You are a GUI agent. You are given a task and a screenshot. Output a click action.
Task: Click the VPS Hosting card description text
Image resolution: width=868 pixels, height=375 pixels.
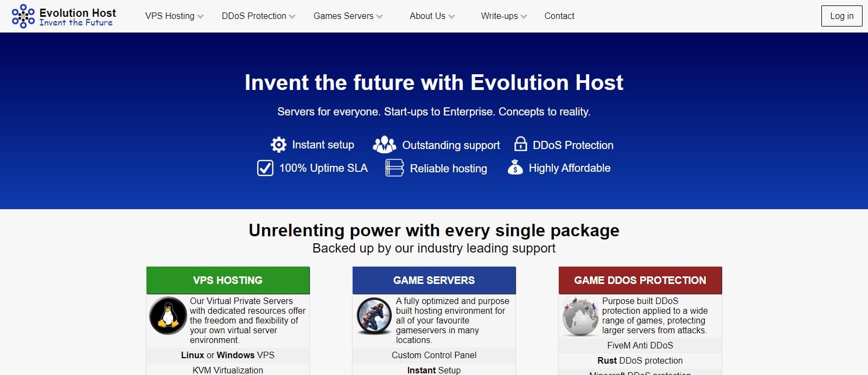(247, 320)
